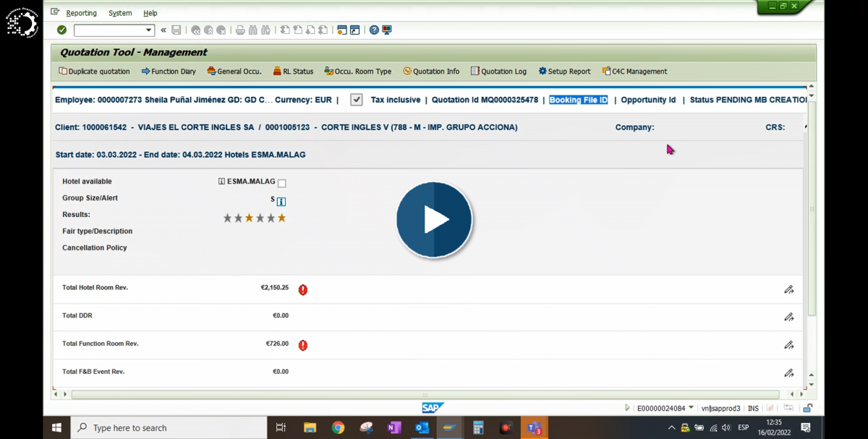Open the Function Diary
Image resolution: width=868 pixels, height=439 pixels.
coord(169,72)
